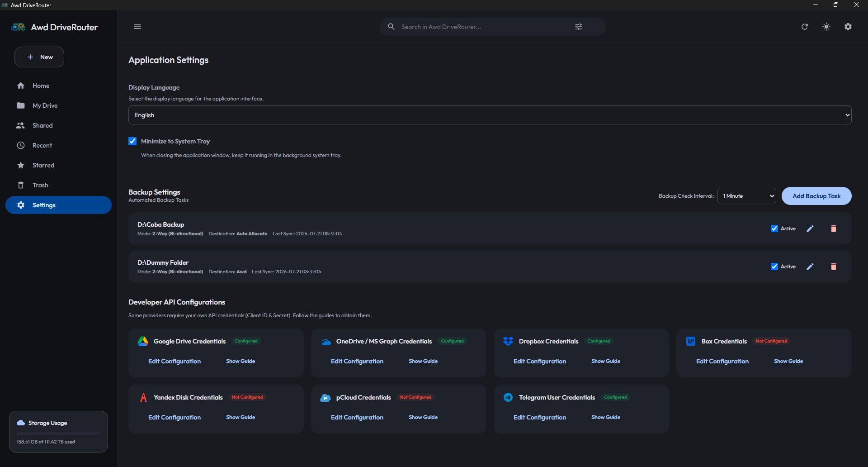Open My Drive in sidebar

[x=59, y=105]
